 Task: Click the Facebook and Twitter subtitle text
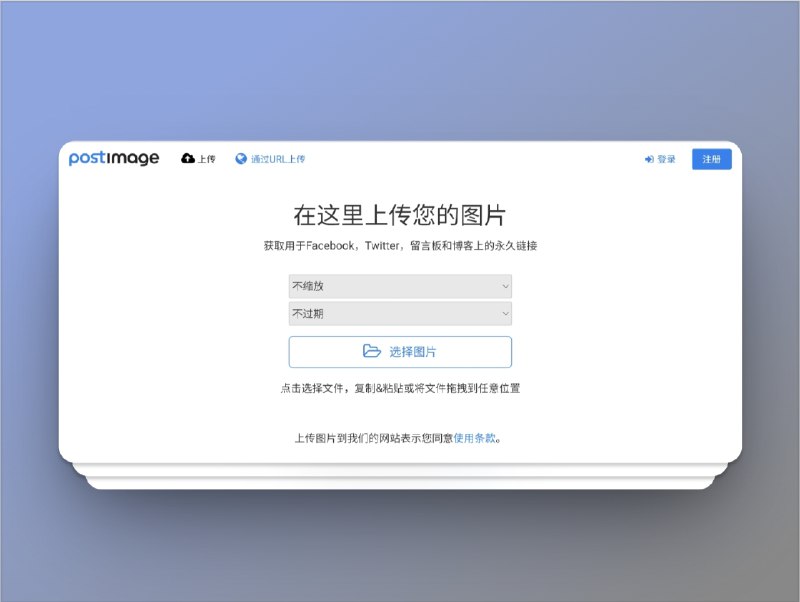(x=400, y=243)
